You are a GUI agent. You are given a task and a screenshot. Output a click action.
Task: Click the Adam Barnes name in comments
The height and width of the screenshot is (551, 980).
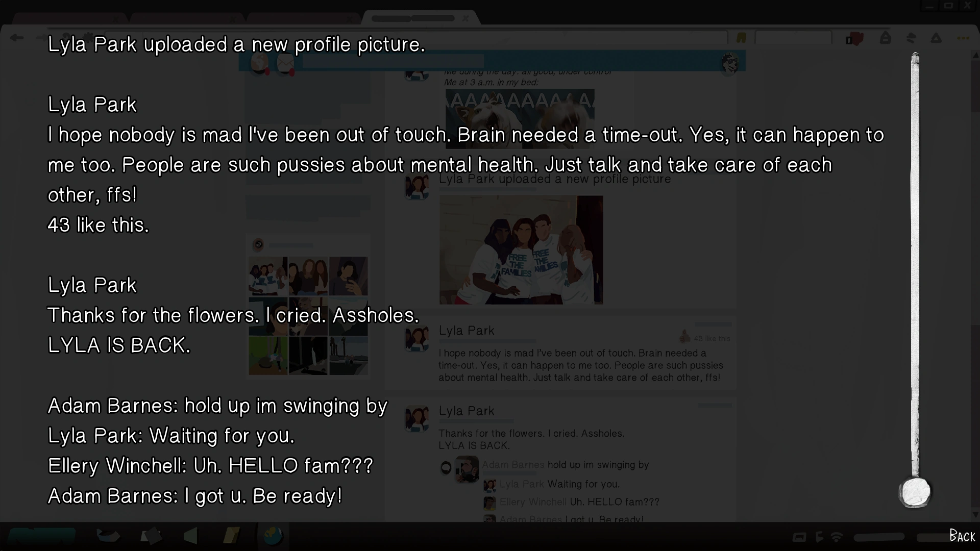513,465
